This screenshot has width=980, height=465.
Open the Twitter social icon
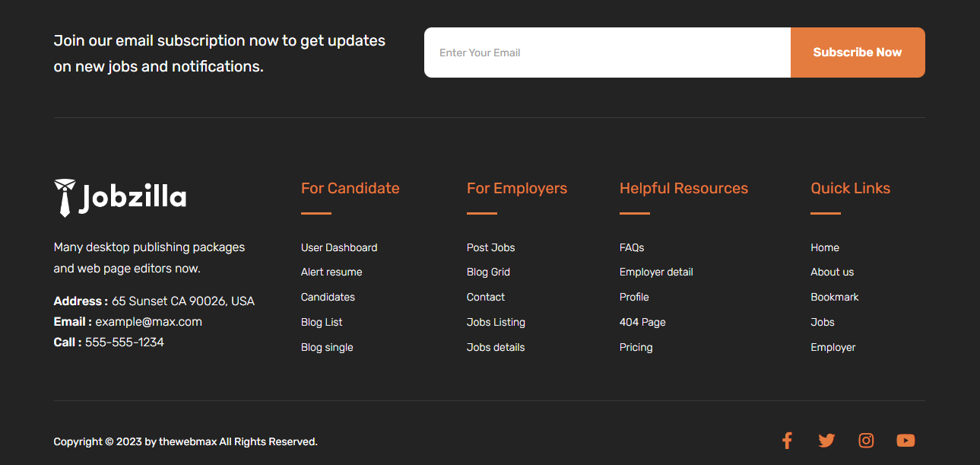[x=826, y=441]
